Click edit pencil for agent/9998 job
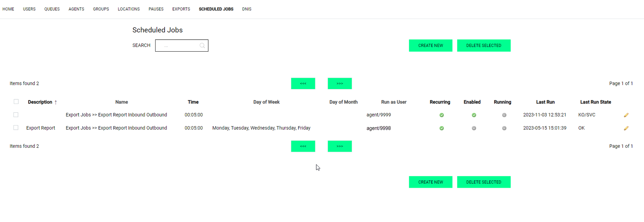The image size is (644, 222). (626, 128)
